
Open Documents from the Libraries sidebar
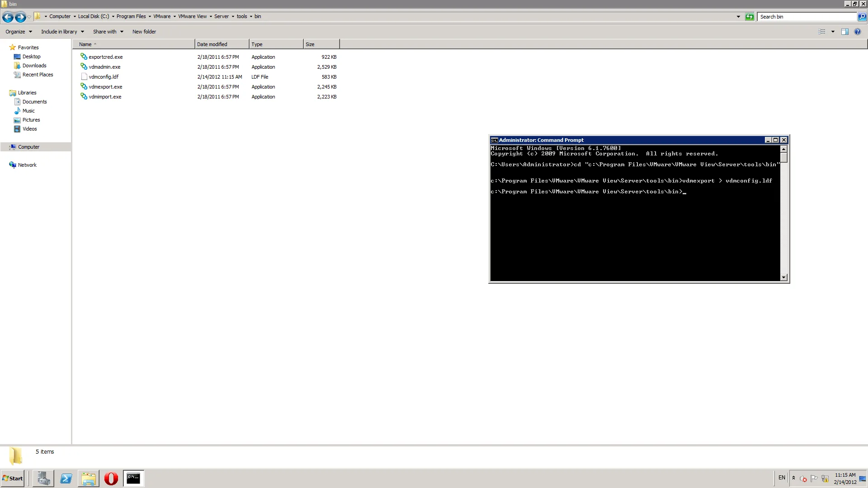tap(34, 101)
